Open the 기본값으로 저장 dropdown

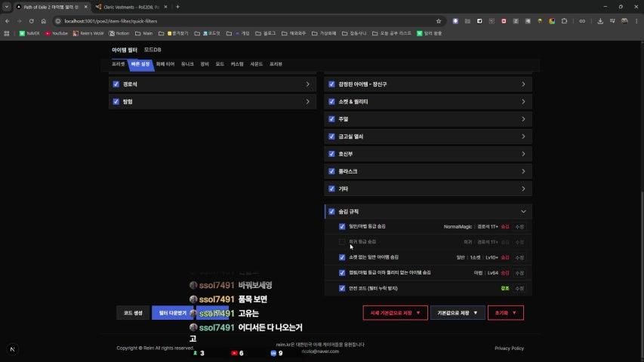pyautogui.click(x=458, y=312)
